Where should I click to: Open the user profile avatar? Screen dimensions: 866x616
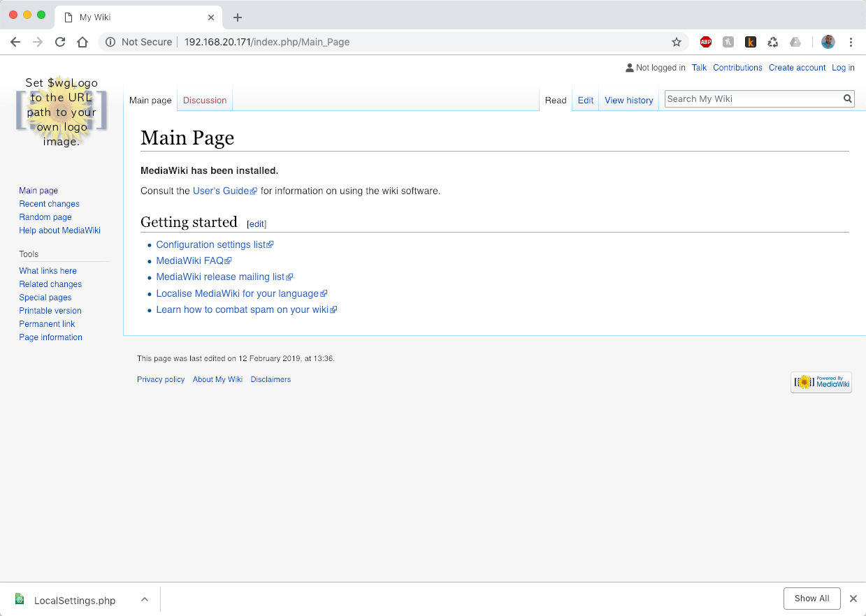coord(828,42)
